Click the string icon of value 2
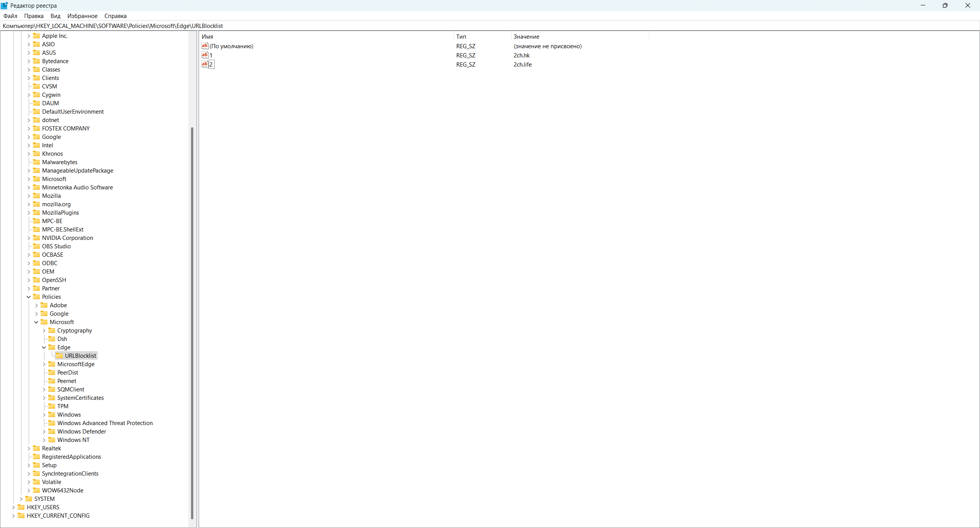The height and width of the screenshot is (528, 980). (204, 64)
